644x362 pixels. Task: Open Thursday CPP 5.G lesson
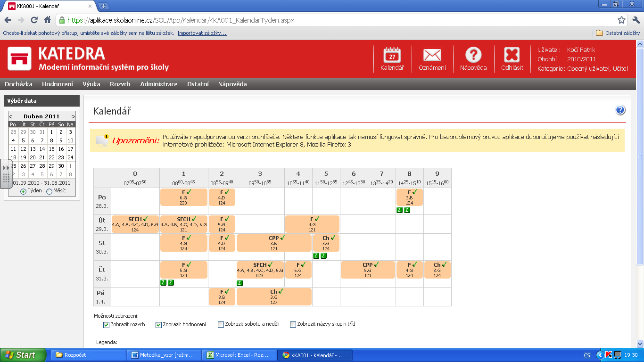[x=368, y=270]
